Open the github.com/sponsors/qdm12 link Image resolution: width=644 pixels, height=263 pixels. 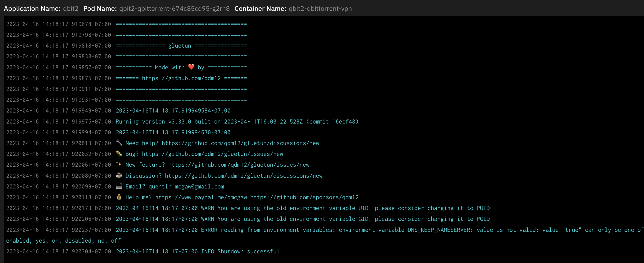(304, 197)
